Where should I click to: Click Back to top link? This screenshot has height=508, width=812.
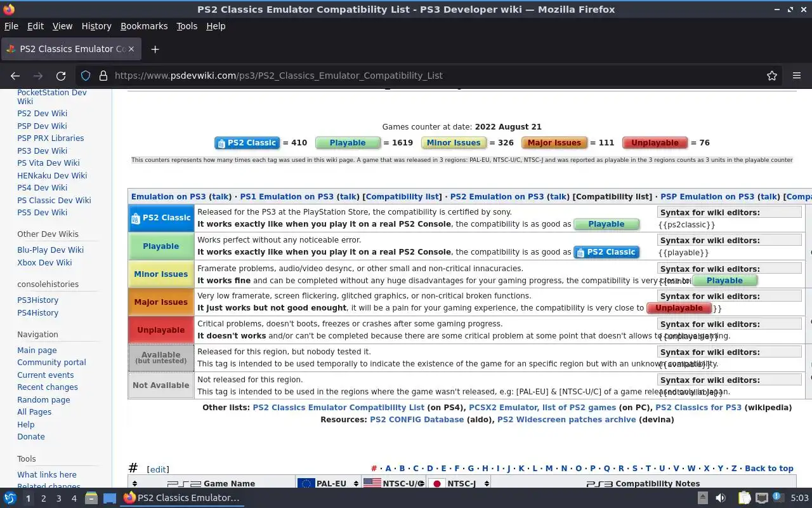[x=769, y=469]
